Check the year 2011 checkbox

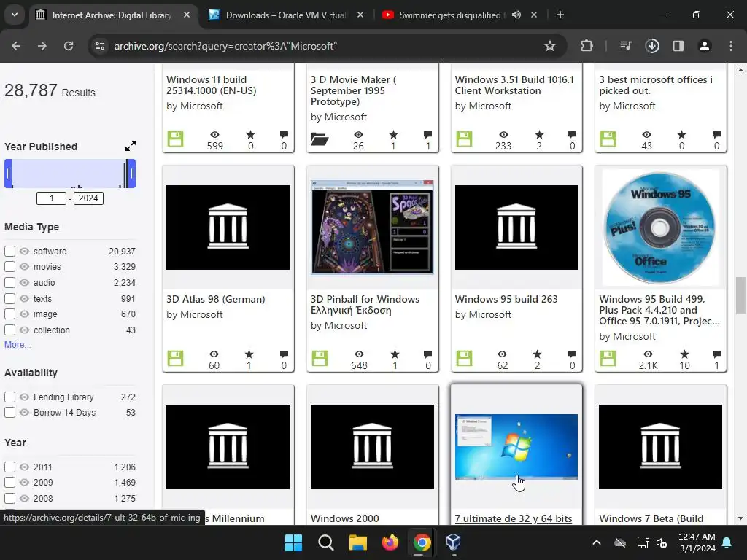(x=9, y=467)
